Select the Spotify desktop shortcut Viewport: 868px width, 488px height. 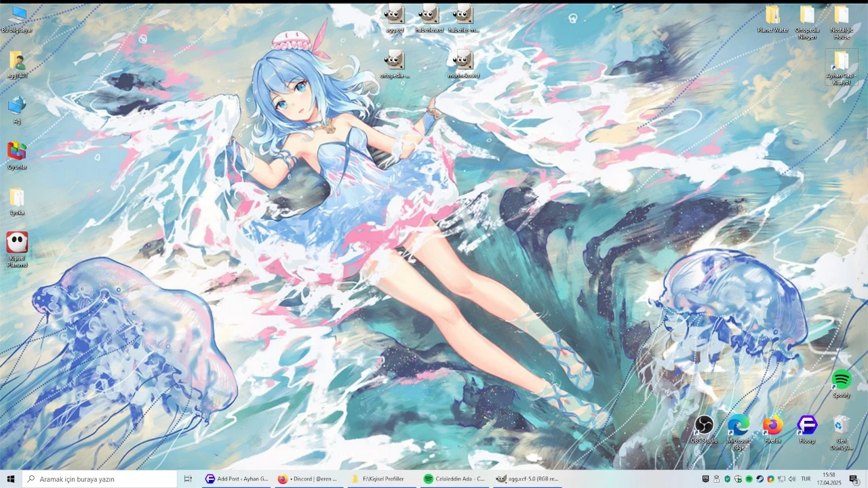click(842, 384)
